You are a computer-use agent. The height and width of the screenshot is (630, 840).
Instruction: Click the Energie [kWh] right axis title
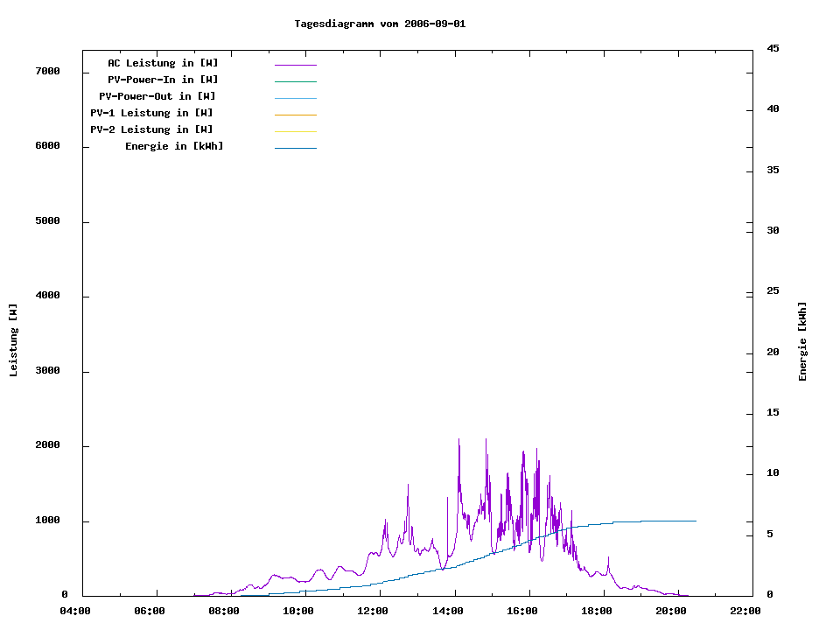pos(802,341)
